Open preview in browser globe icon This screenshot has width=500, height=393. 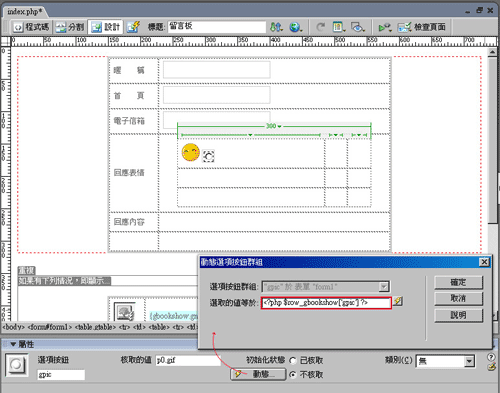(295, 27)
